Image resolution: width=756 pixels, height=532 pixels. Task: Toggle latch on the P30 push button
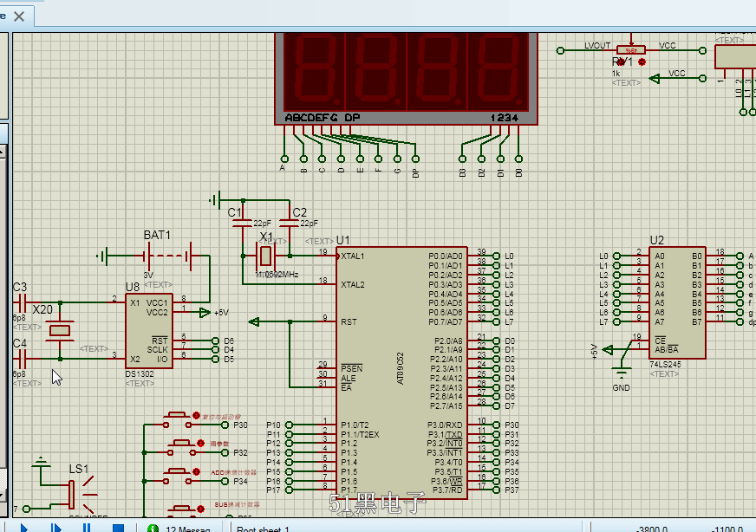(x=196, y=415)
